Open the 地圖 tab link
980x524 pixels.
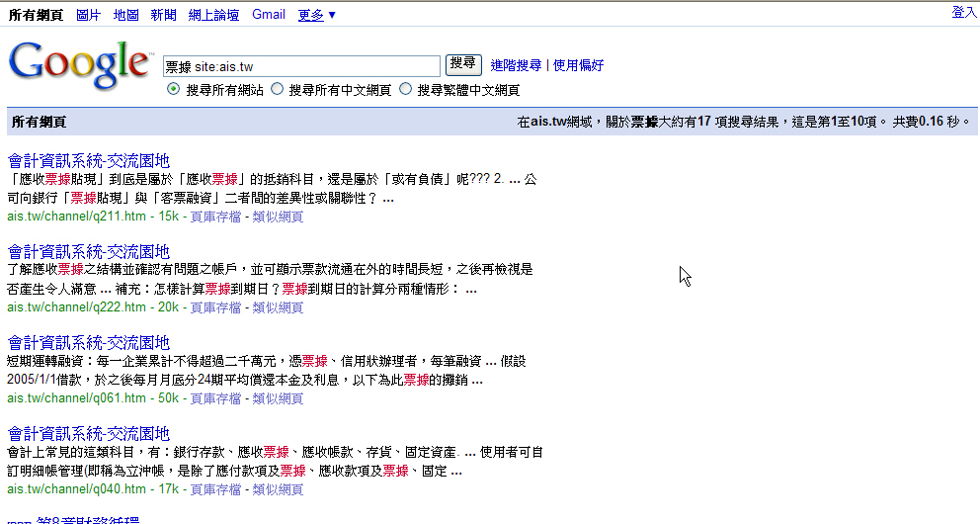[x=125, y=15]
